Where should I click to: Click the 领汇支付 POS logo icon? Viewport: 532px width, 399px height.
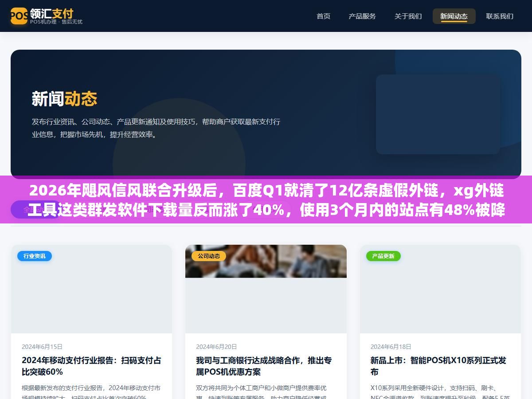tap(19, 16)
